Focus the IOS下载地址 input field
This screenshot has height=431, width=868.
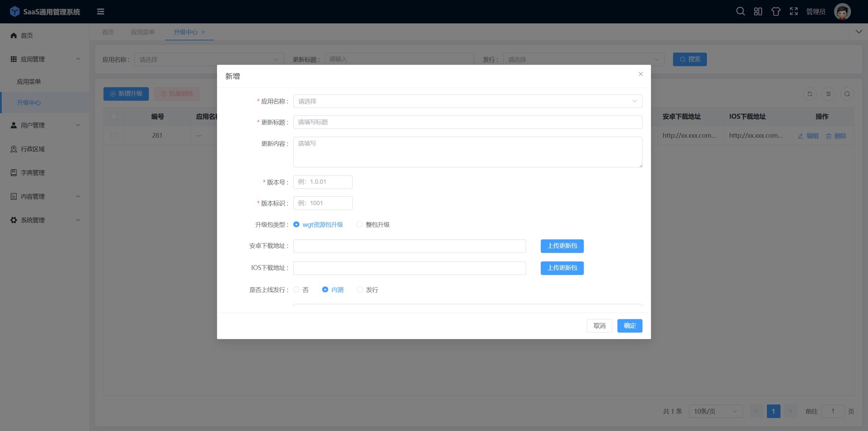pos(410,268)
